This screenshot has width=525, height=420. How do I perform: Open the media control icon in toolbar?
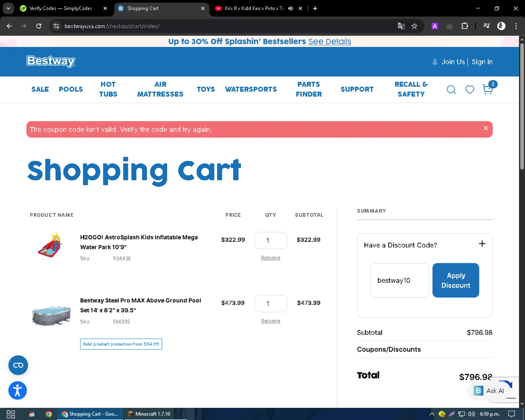coord(486,26)
